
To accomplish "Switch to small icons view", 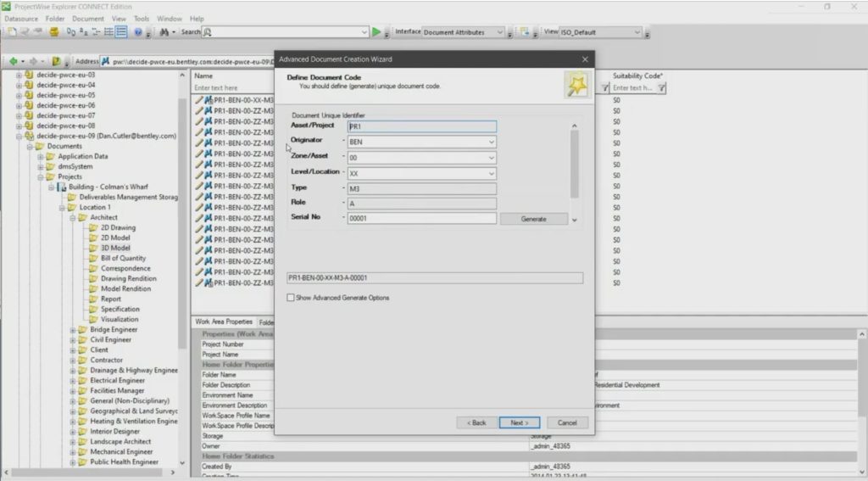I will pos(84,32).
